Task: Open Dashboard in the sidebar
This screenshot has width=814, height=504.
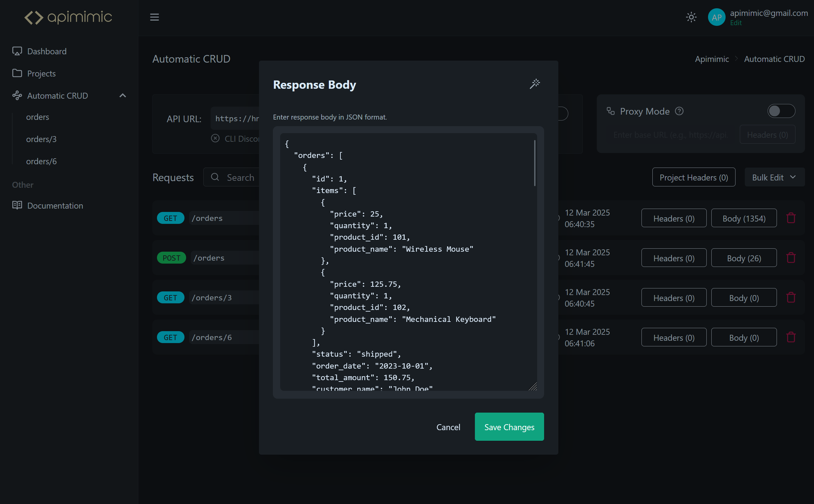Action: (47, 51)
